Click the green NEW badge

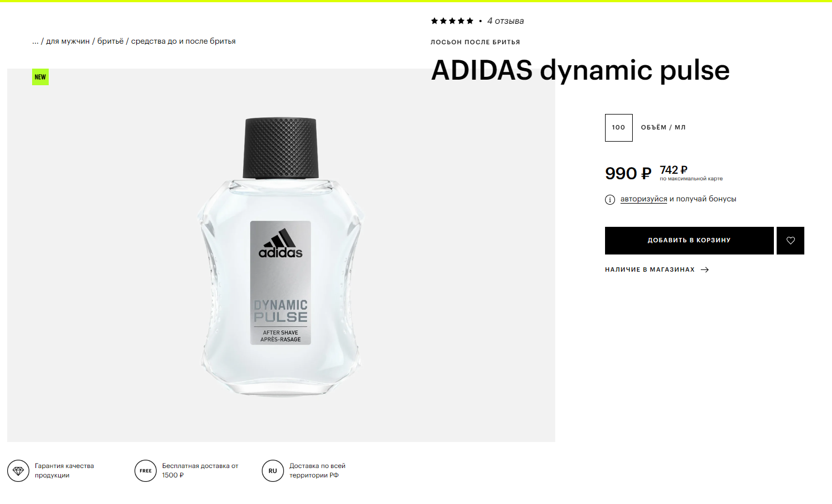tap(40, 77)
